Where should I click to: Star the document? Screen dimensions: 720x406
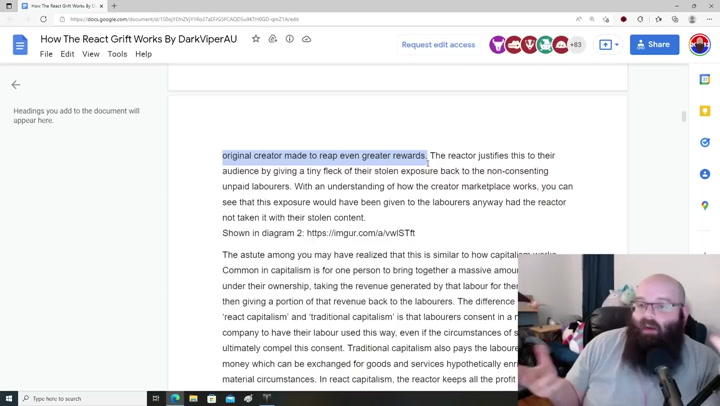(256, 39)
